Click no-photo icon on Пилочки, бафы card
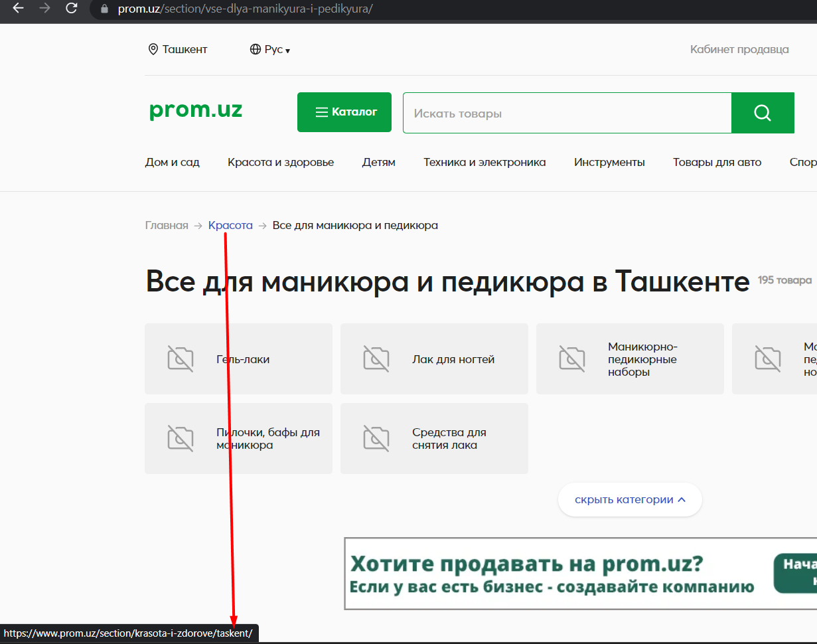Screen dimensions: 817x644 [180, 438]
